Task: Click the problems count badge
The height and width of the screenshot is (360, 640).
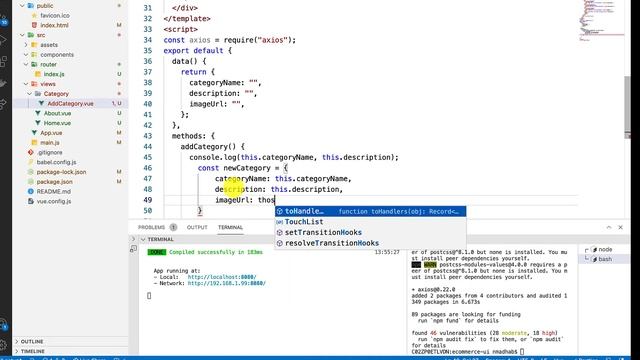Action: (173, 227)
